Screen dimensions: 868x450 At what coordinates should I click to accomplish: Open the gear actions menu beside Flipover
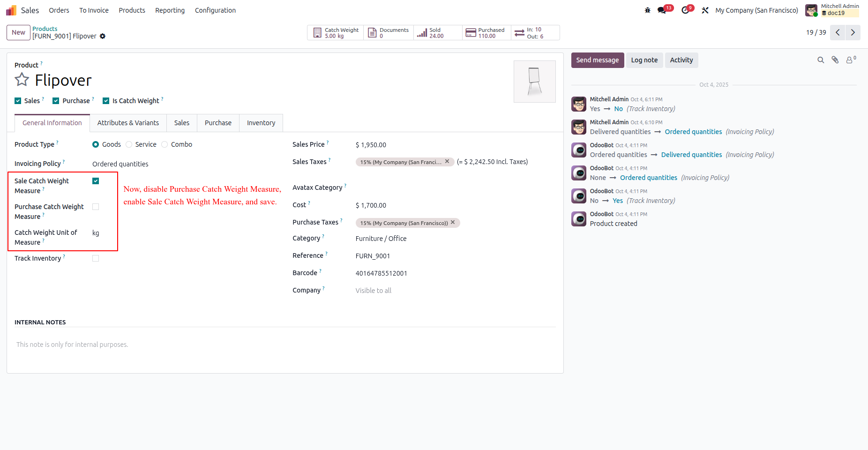[103, 36]
